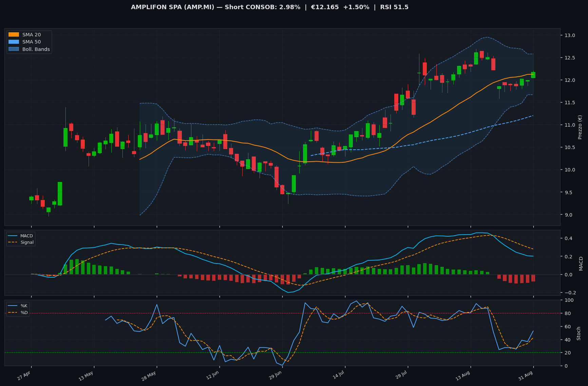Select the "Boll. Bands" legend label
This screenshot has width=588, height=386.
(x=36, y=49)
